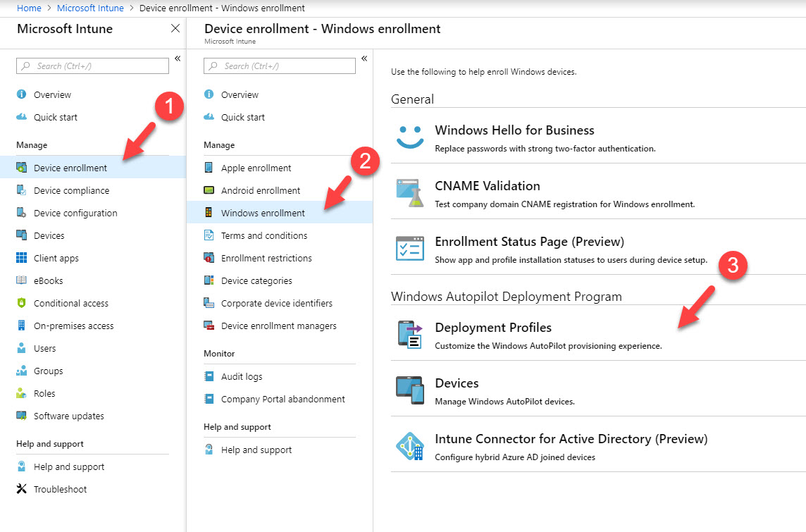Click the Terms and conditions icon
This screenshot has width=806, height=532.
tap(209, 235)
